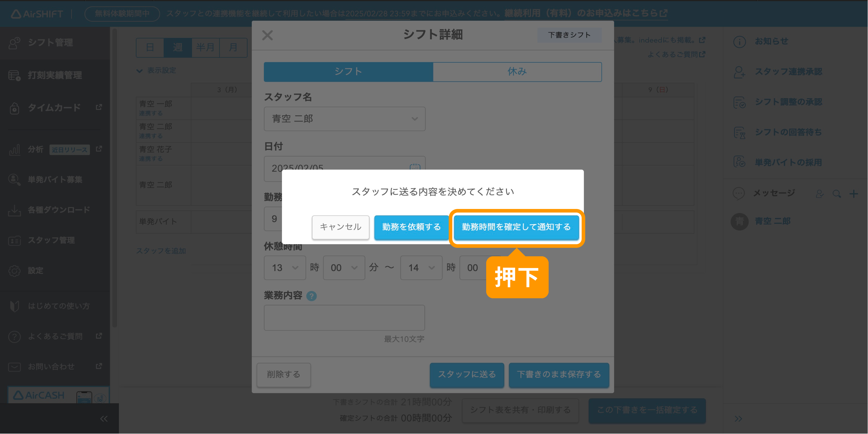Click the message staff filter icon
Image resolution: width=868 pixels, height=434 pixels.
click(x=820, y=194)
